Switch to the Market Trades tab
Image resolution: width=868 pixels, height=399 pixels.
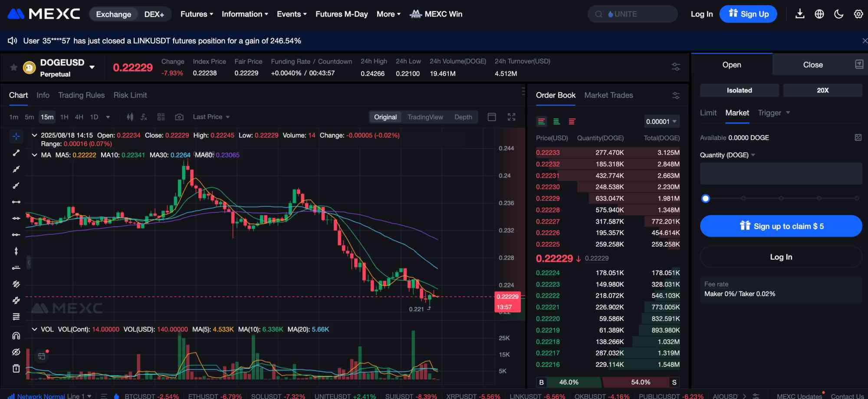click(x=608, y=95)
